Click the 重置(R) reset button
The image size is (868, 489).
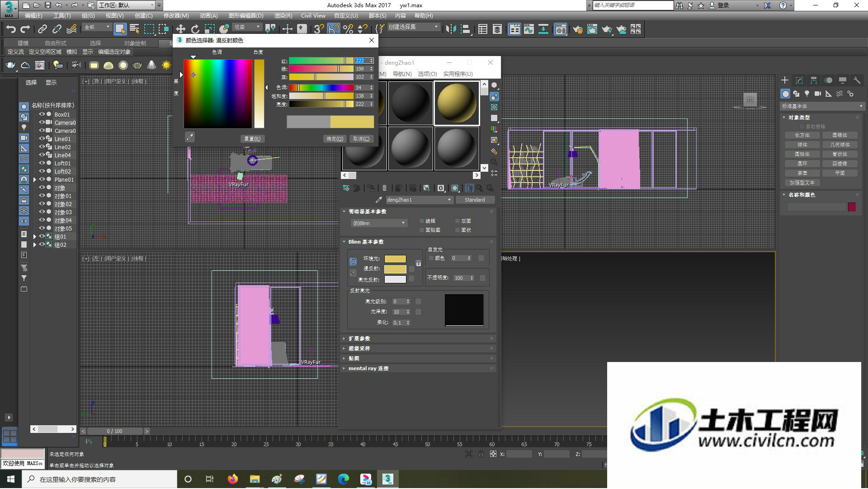[252, 139]
